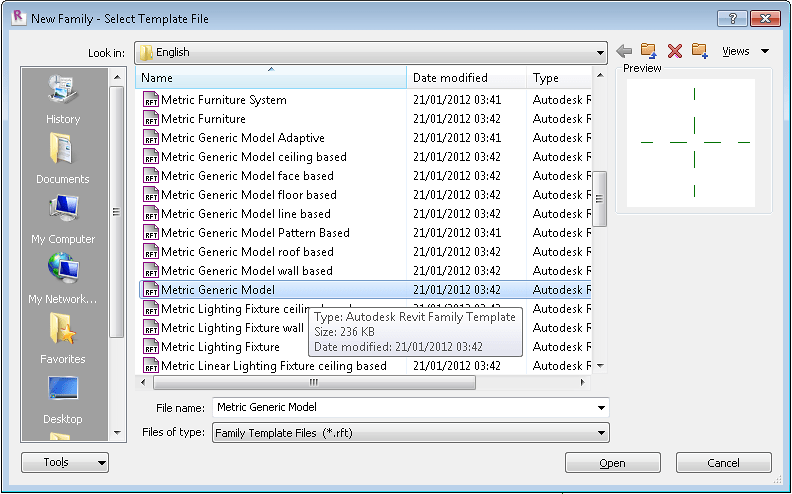Select Metric Generic Model face based name

point(248,176)
